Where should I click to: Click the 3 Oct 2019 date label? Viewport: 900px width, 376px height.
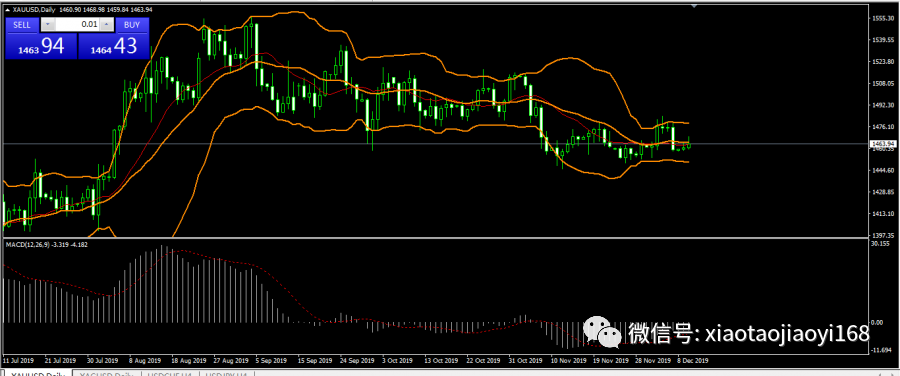click(398, 361)
